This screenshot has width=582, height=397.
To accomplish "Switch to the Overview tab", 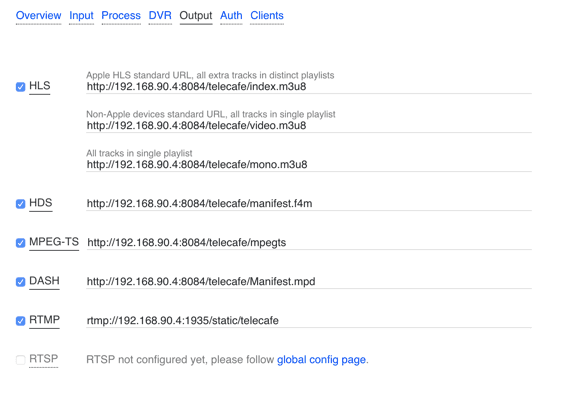I will point(39,16).
